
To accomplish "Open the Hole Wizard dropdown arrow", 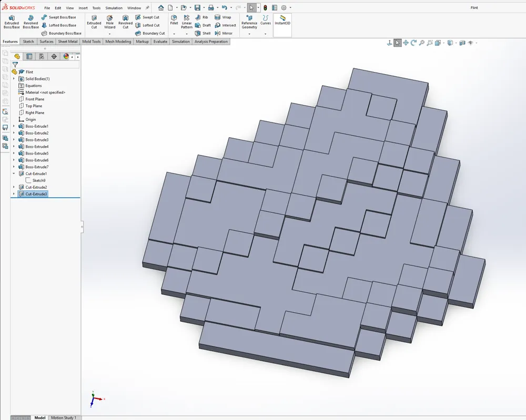I will click(110, 34).
